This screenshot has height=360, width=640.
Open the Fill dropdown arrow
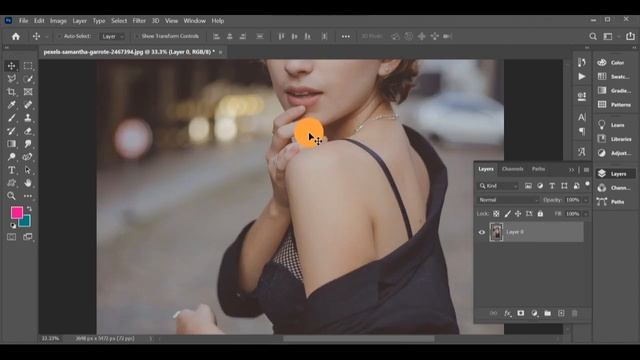click(x=586, y=213)
